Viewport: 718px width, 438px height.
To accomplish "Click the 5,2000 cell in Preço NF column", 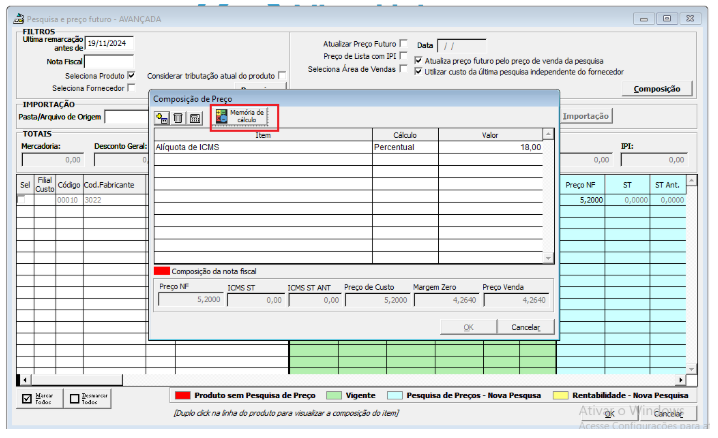I will coord(581,200).
